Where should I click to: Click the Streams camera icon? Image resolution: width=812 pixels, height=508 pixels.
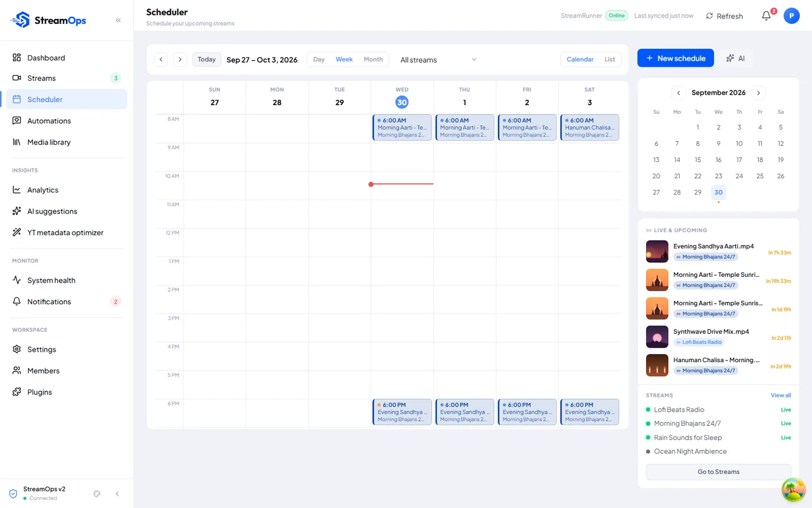pos(17,78)
